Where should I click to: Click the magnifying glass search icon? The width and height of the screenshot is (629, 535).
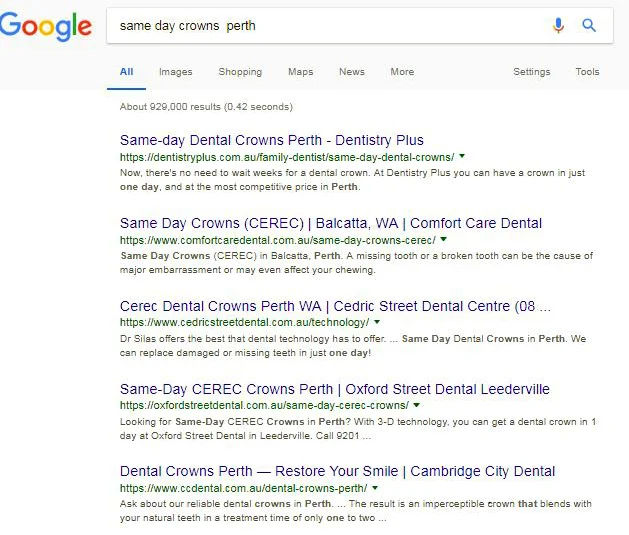coord(589,25)
